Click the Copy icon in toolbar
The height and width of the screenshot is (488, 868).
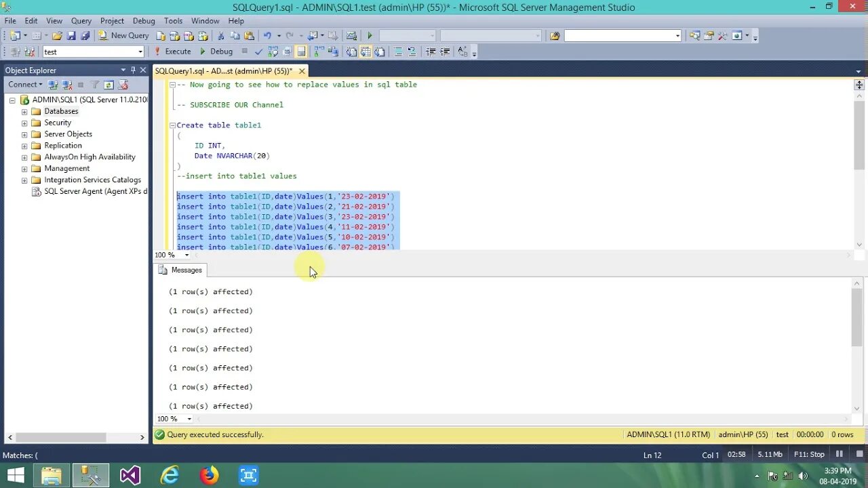(x=235, y=35)
